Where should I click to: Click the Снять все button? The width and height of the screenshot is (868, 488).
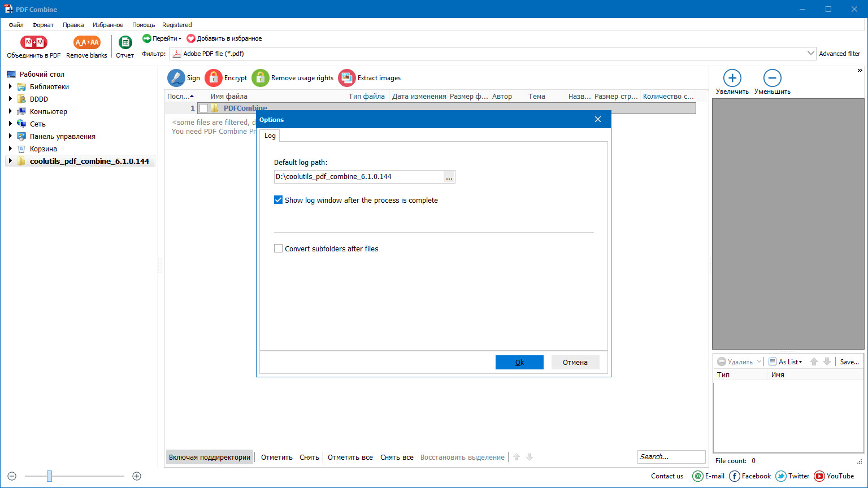click(x=397, y=457)
